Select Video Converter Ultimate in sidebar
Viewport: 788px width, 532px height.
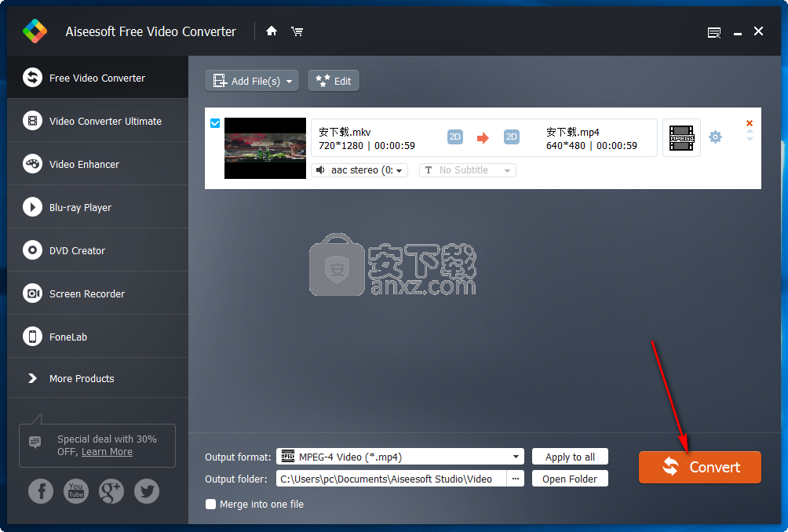[97, 121]
